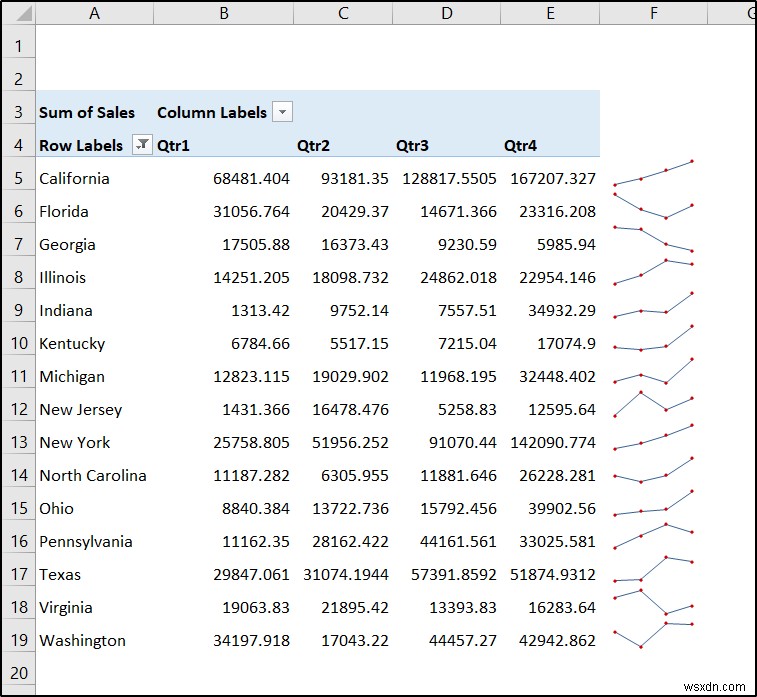
Task: Select column B header
Action: pos(223,13)
